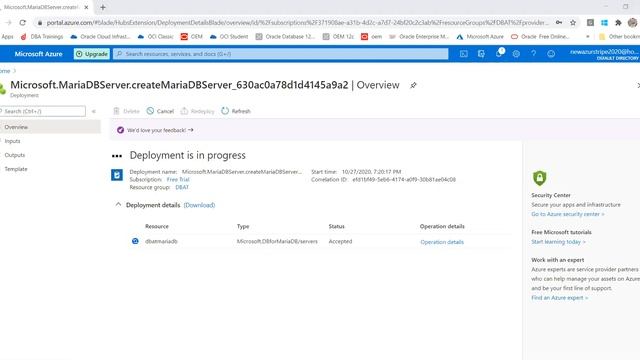Click the Redeploy toolbar button
640x360 pixels.
coord(198,111)
